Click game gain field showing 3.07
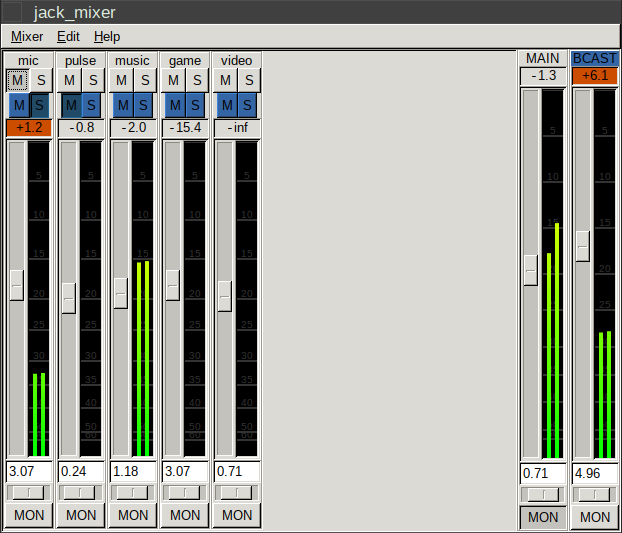The height and width of the screenshot is (533, 622). click(185, 472)
